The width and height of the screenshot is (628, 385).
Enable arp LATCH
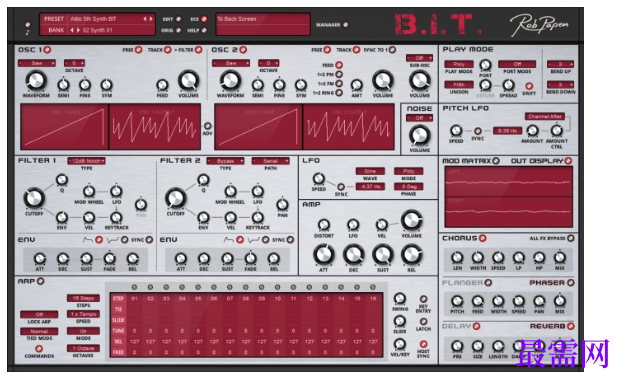423,322
